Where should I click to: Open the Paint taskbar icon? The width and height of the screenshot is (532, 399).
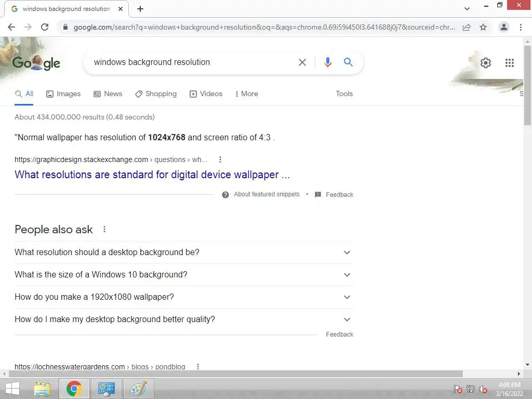coord(138,389)
